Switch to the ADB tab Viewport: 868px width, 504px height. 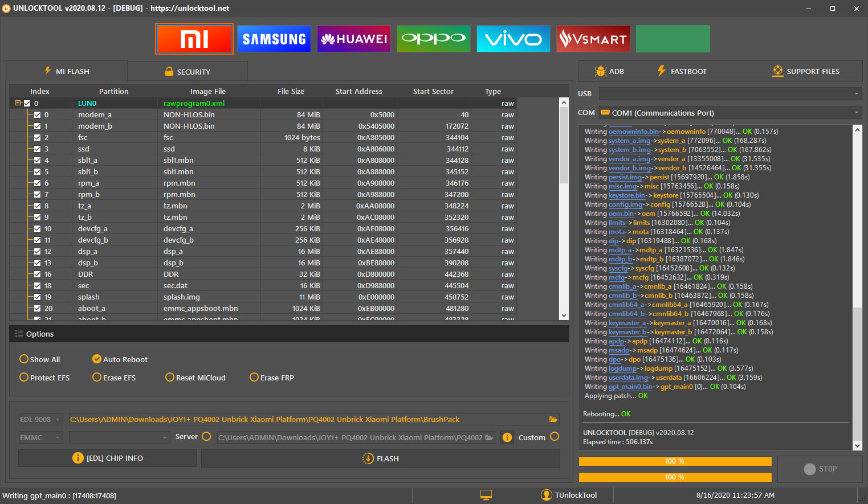click(x=609, y=71)
